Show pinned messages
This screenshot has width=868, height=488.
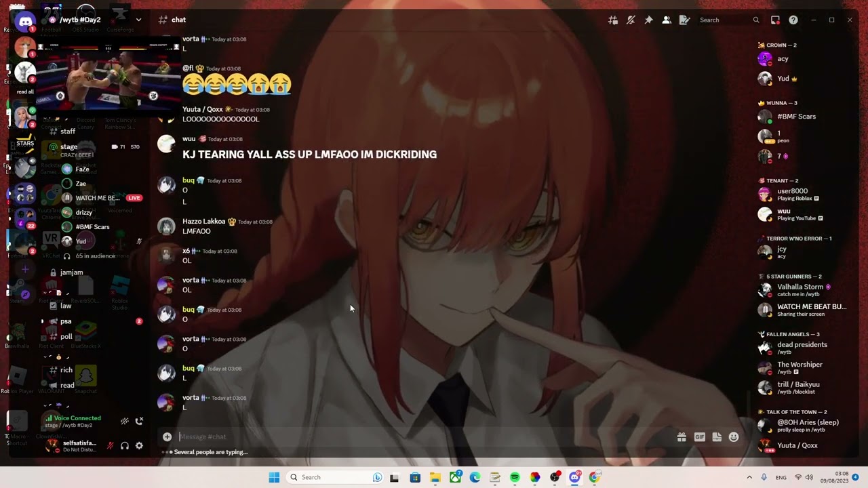(648, 20)
